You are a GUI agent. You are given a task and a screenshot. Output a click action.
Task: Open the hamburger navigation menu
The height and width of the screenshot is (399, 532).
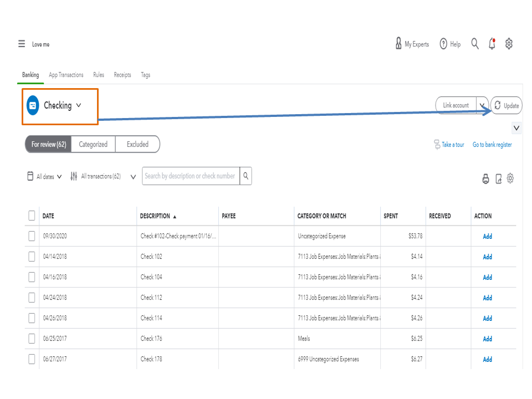(22, 44)
